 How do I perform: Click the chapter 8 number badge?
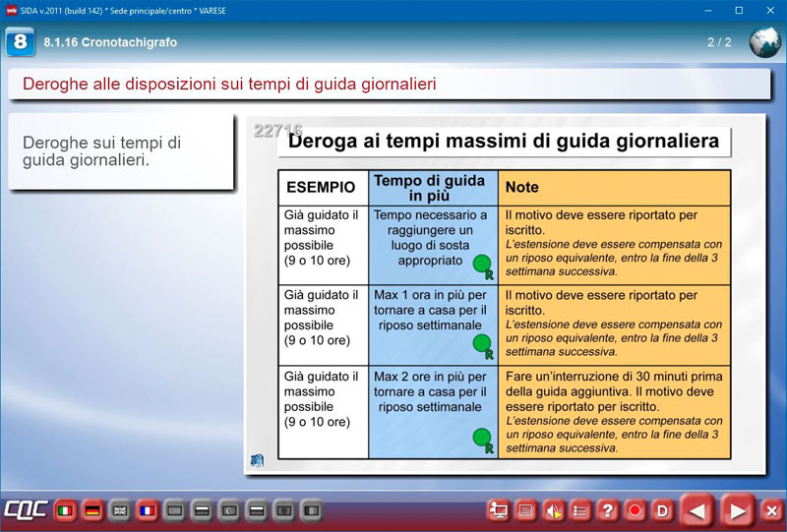(x=20, y=42)
